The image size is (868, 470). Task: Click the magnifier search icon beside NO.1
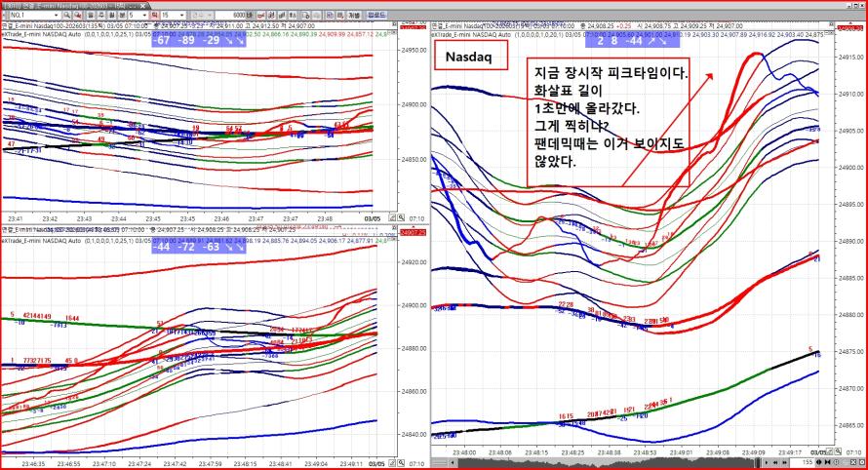click(67, 15)
